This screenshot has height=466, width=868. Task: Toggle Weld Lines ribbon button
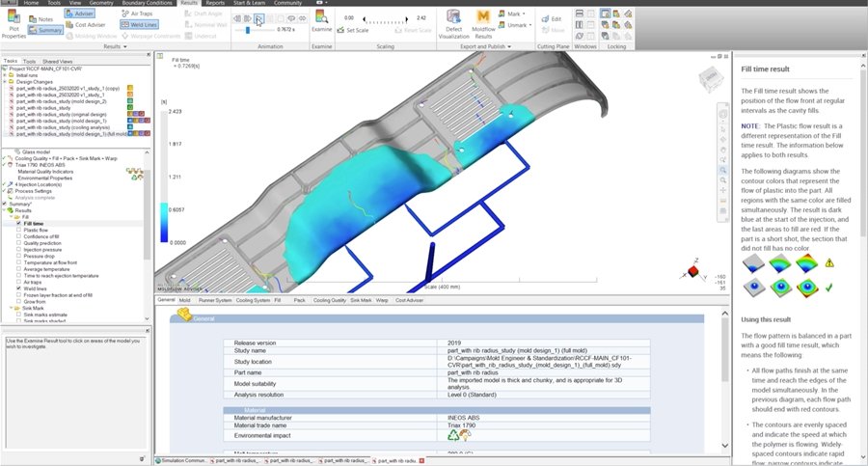(x=140, y=24)
